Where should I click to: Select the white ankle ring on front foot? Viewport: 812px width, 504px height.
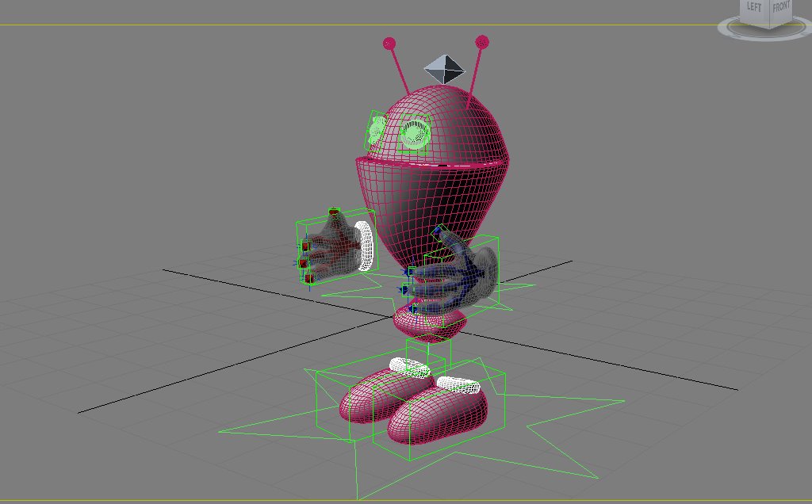[x=458, y=385]
